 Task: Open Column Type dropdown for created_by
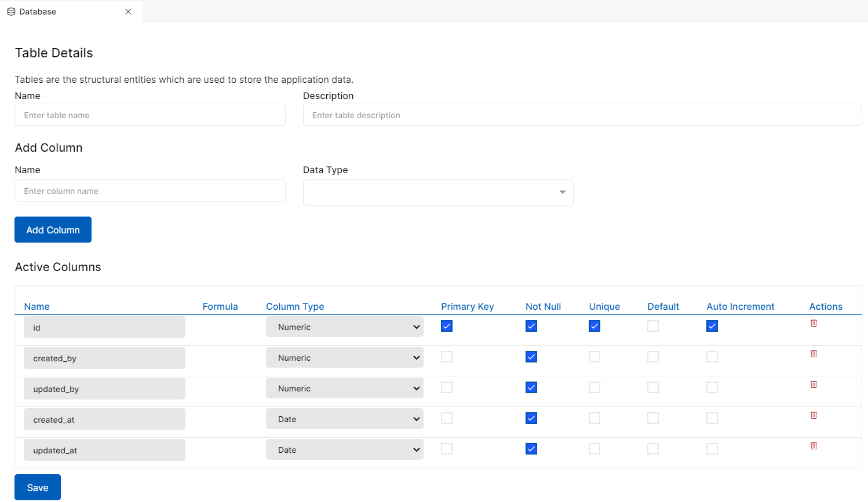click(x=345, y=357)
